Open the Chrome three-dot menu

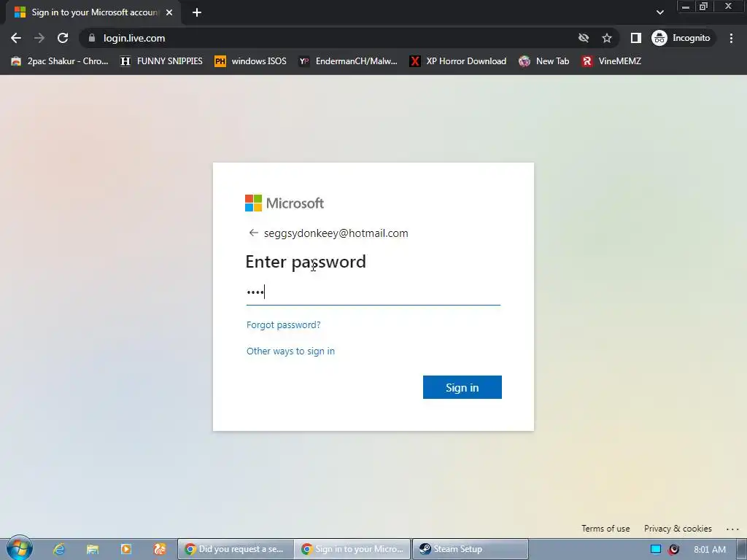(x=731, y=38)
